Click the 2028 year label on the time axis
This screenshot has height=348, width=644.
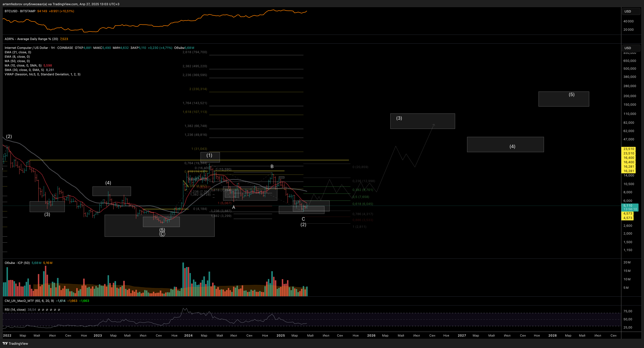(553, 335)
